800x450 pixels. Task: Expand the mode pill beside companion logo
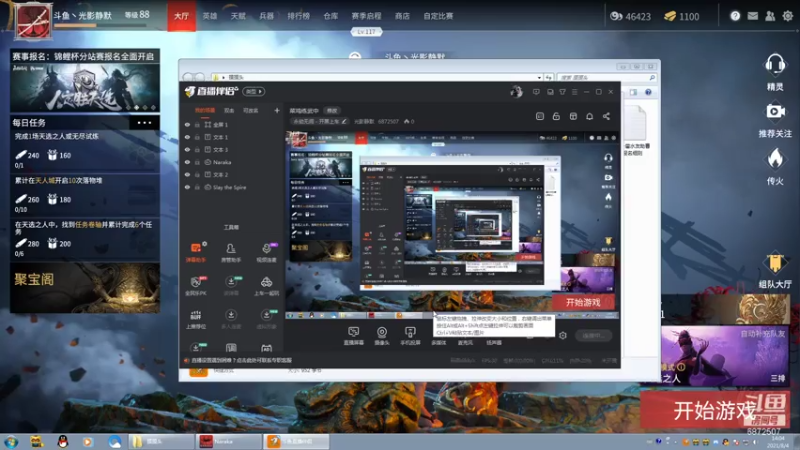pos(254,92)
